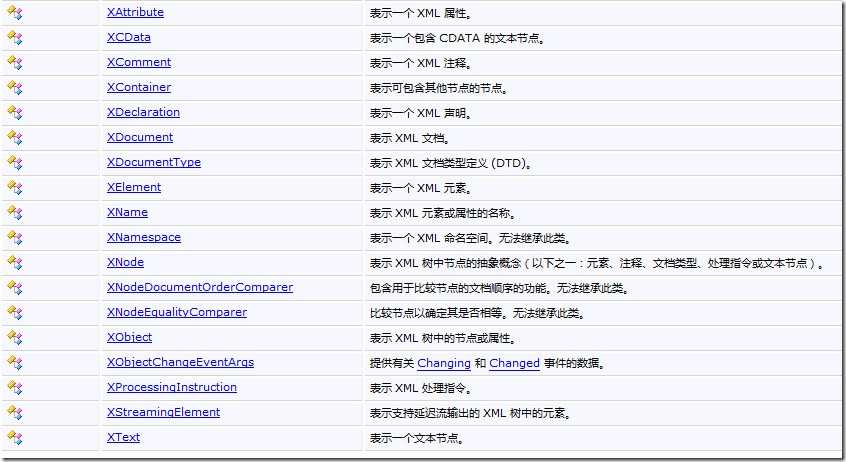Click the class icon beside XDocumentType

point(15,162)
